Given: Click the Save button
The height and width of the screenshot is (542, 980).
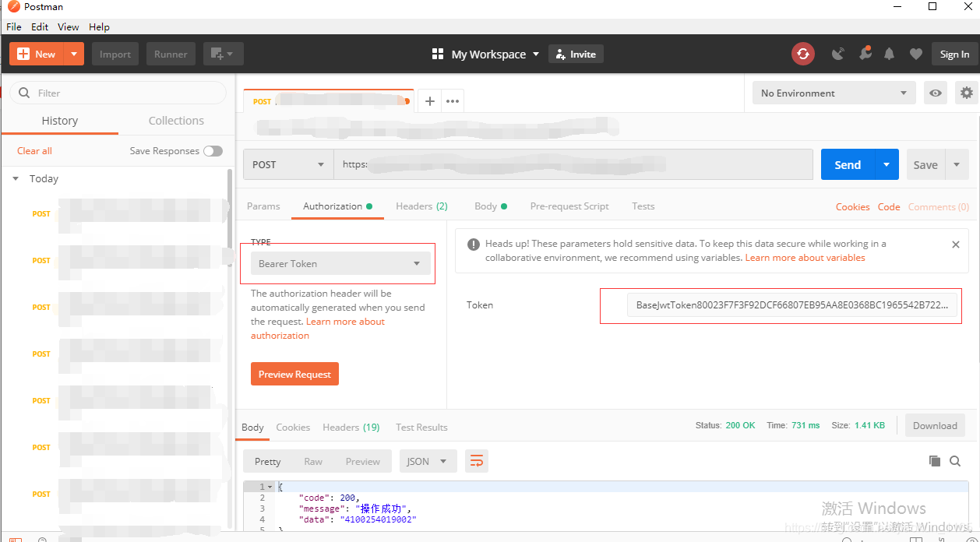Looking at the screenshot, I should click(x=925, y=164).
